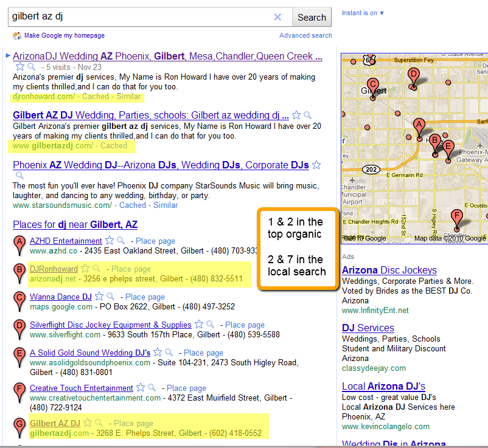488x448 pixels.
Task: Star the Creative Touch Entertainment listing
Action: tap(141, 387)
